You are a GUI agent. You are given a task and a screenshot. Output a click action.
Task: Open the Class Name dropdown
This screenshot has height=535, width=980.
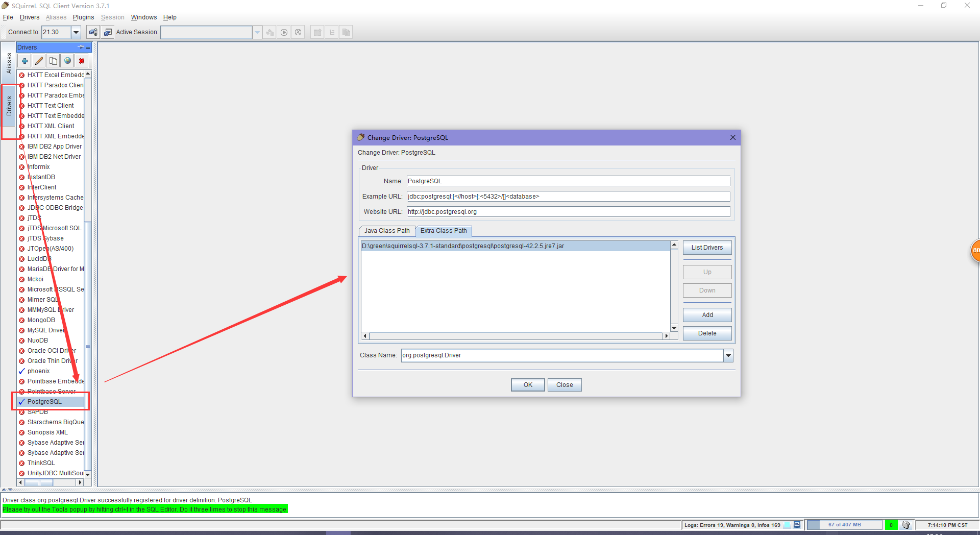click(728, 355)
